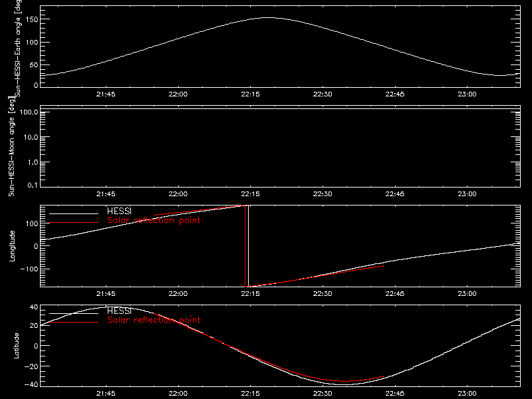Click the Sun-HESSI-Moon angle axis title

[x=11, y=146]
